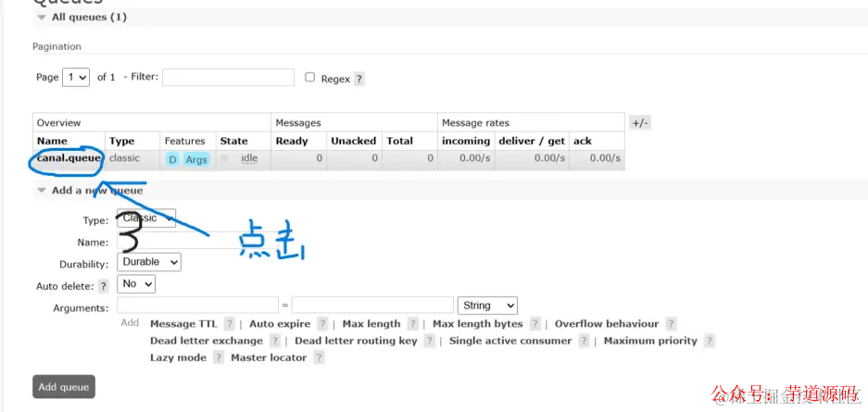This screenshot has width=868, height=412.
Task: Open the Message TTL help icon
Action: [x=229, y=324]
